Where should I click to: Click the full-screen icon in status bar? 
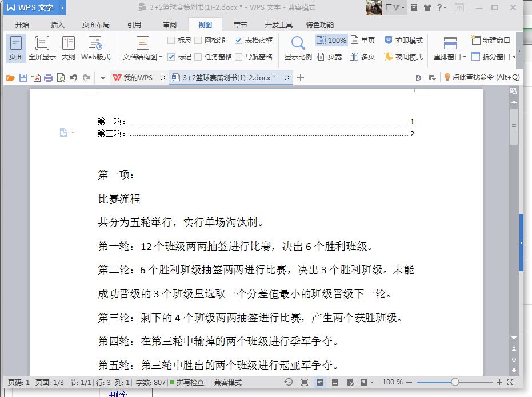pos(305,382)
